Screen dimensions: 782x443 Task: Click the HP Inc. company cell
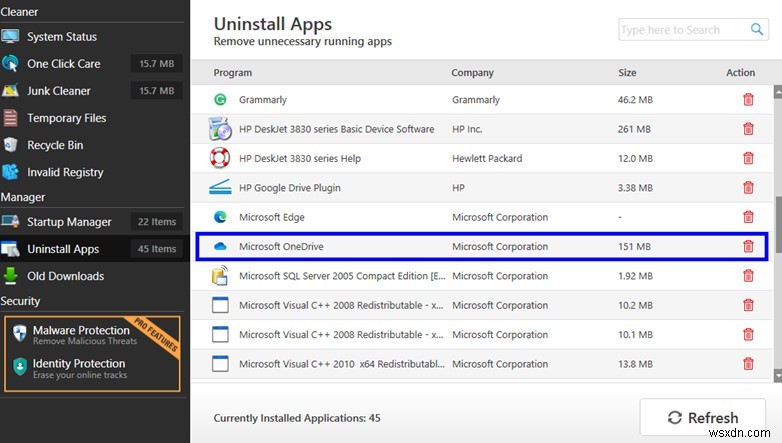click(467, 129)
